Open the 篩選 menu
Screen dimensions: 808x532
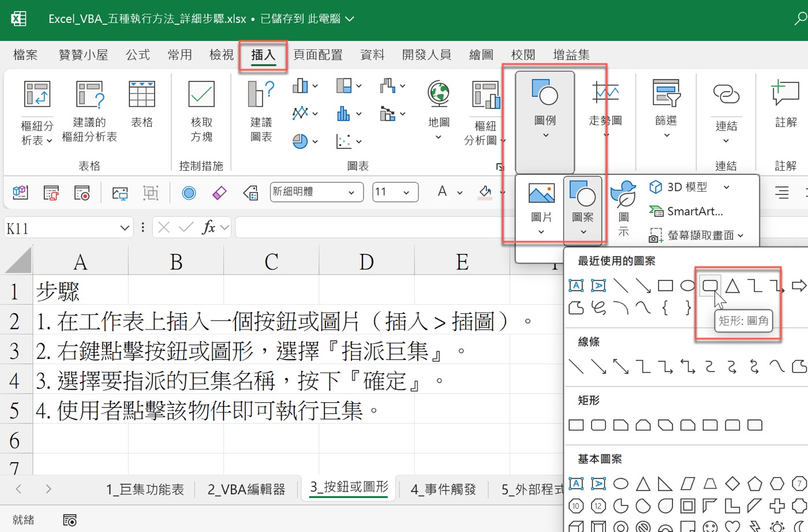(666, 109)
